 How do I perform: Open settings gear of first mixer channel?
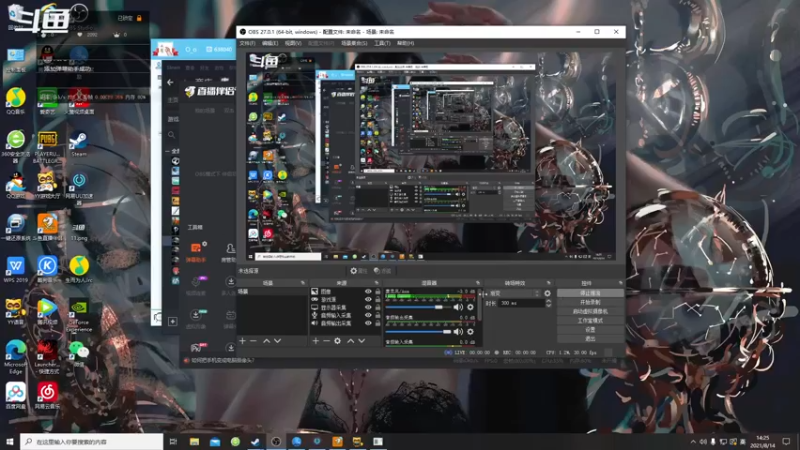[x=470, y=307]
